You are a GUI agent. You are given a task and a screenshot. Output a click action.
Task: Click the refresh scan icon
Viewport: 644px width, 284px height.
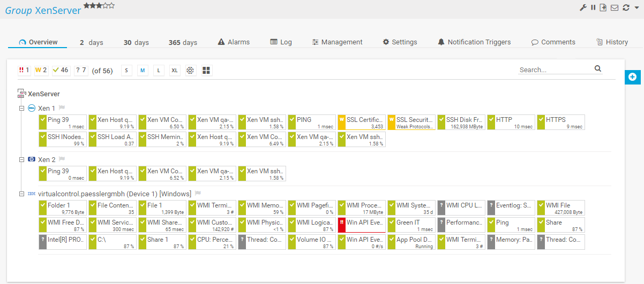click(x=626, y=7)
